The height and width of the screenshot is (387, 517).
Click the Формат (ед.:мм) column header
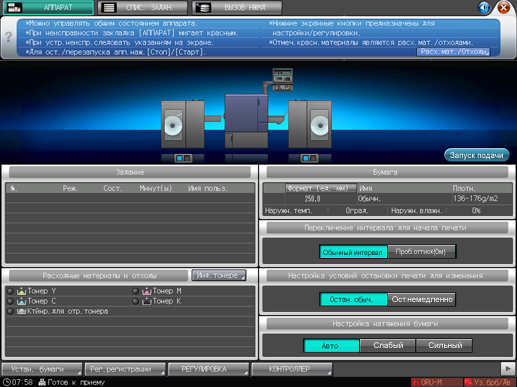pos(321,188)
